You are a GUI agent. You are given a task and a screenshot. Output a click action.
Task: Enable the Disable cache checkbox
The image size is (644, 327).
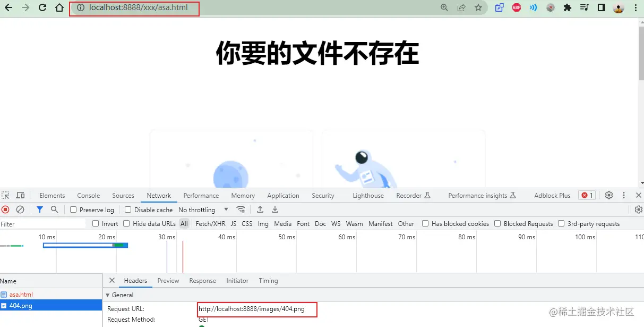pyautogui.click(x=128, y=209)
